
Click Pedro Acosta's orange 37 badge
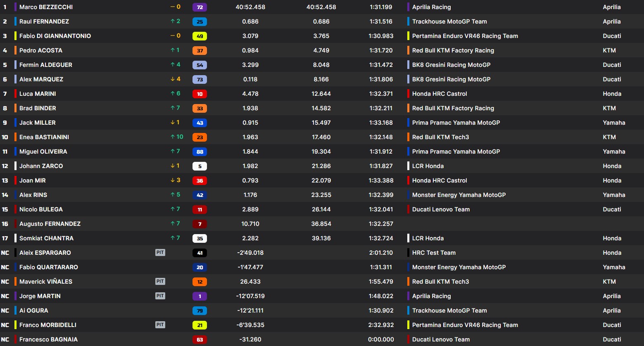200,50
